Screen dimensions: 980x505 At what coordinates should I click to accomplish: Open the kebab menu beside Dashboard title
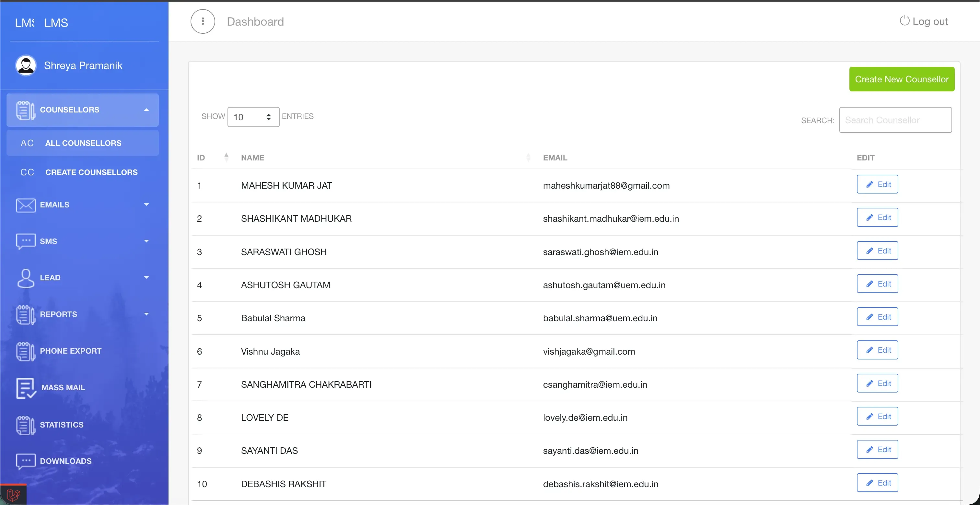(202, 21)
